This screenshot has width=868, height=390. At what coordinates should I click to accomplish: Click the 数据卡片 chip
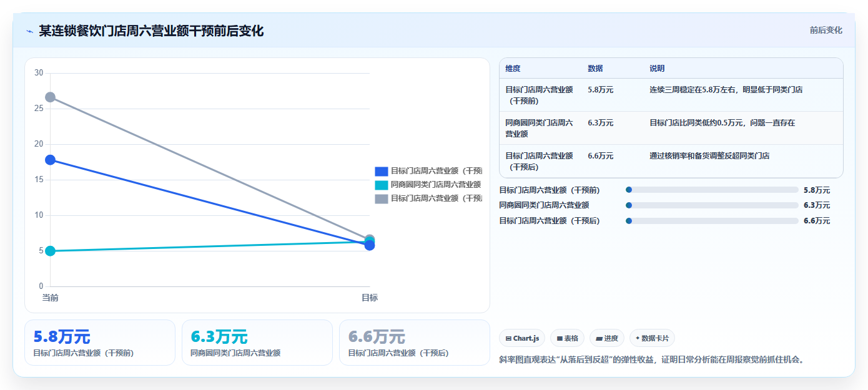652,338
